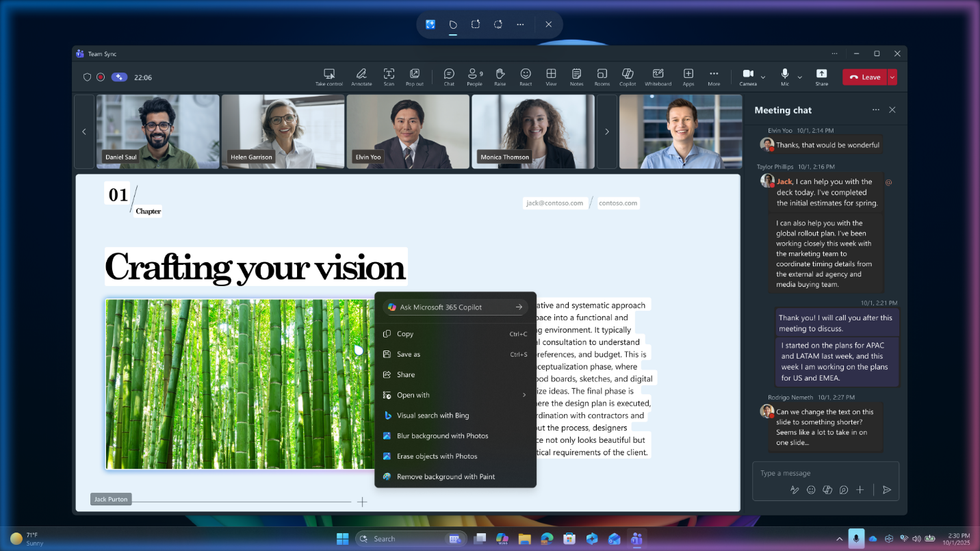Screen dimensions: 980x551
Task: Open the Leave button dropdown arrow
Action: [892, 77]
